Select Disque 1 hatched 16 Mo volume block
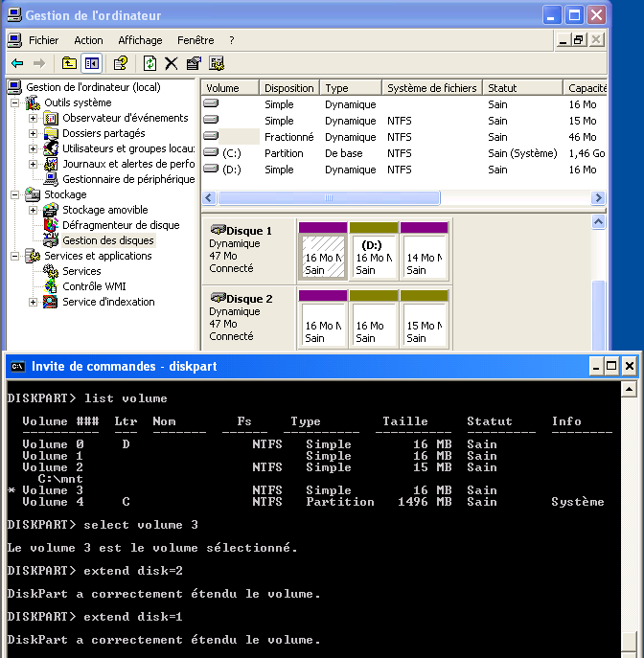Screen dimensions: 644x658 pos(323,251)
